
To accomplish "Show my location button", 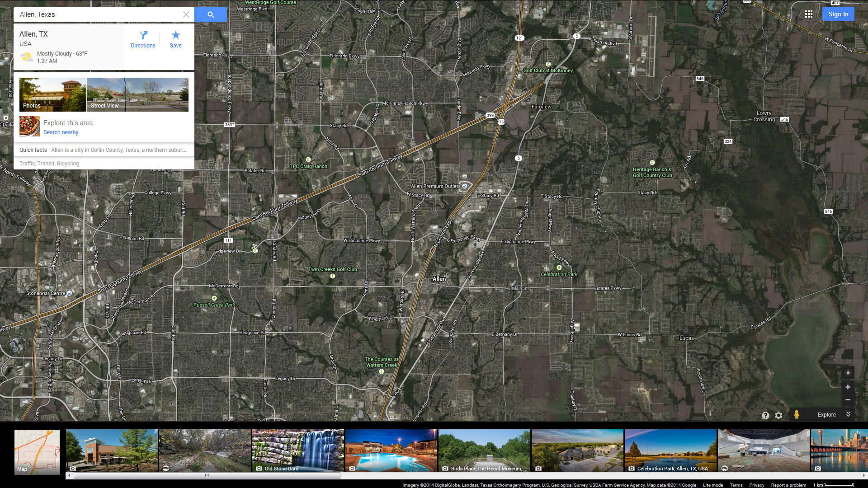I will 848,373.
